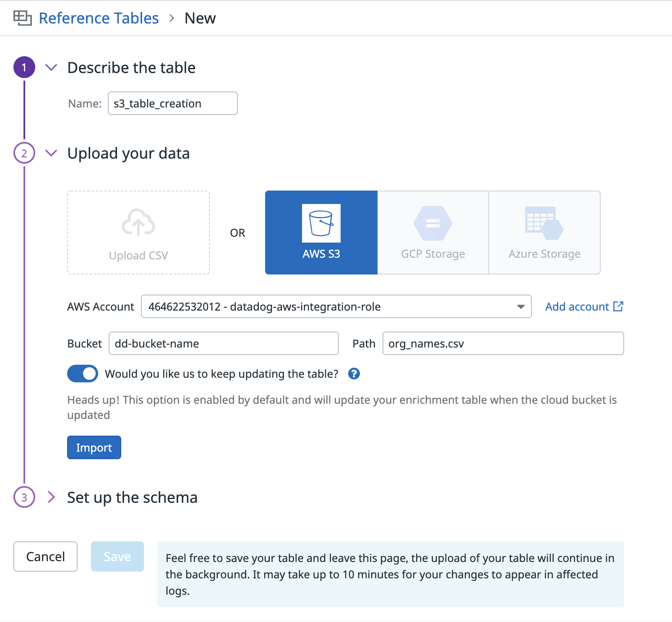Click the 'Describe the table' heading
This screenshot has width=672, height=622.
tap(131, 68)
